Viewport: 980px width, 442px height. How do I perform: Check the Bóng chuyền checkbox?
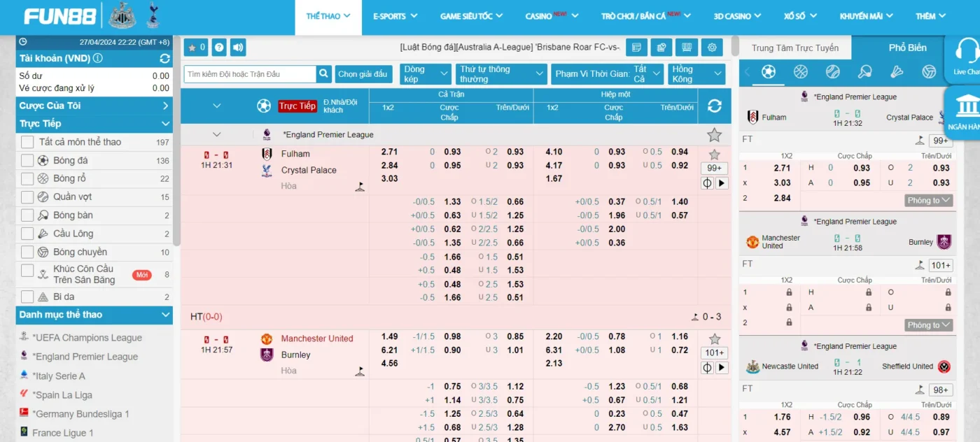(x=27, y=252)
